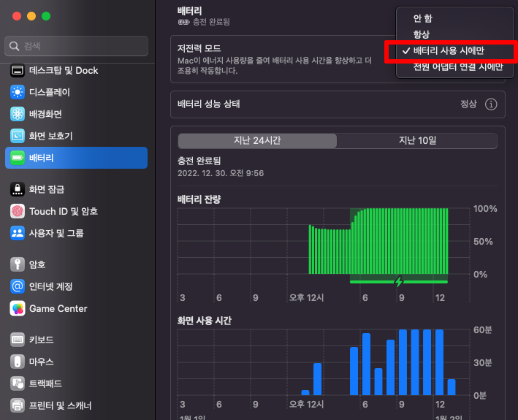Choose 안 함 in the low power menu
The image size is (518, 420).
click(423, 18)
